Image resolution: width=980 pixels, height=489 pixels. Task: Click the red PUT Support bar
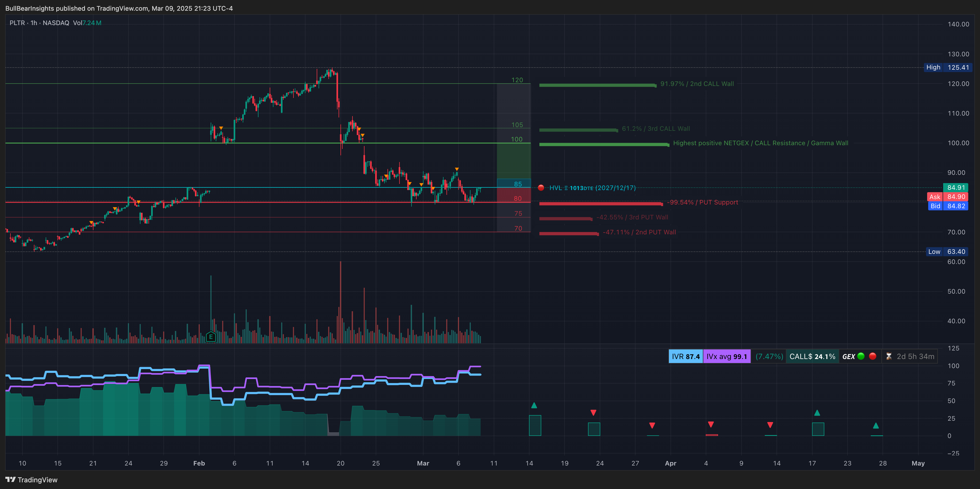pos(601,204)
